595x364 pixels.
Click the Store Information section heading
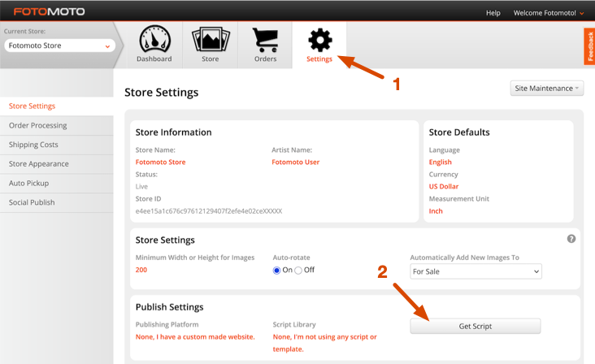(173, 132)
